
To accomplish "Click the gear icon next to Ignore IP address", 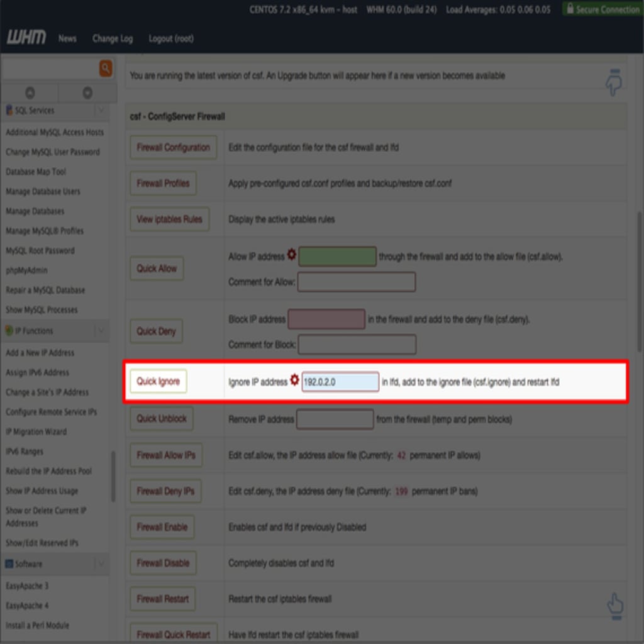I will coord(294,380).
